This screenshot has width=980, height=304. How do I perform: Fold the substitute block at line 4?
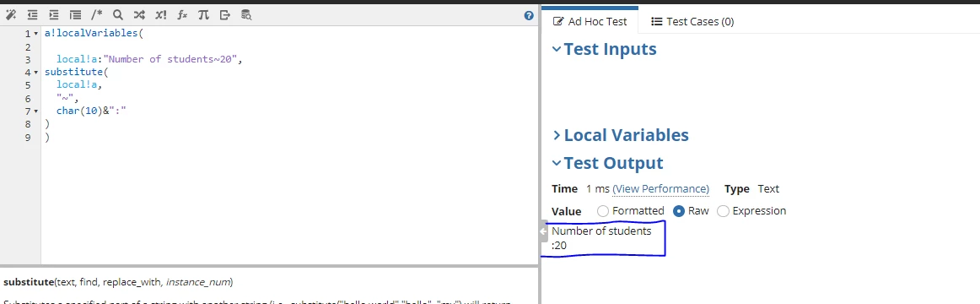point(35,73)
